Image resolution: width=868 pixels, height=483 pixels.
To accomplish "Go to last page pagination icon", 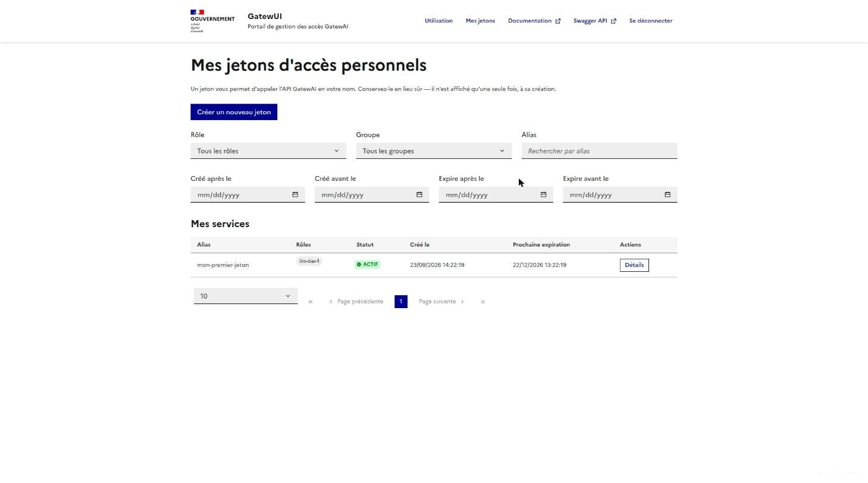I will click(x=482, y=302).
